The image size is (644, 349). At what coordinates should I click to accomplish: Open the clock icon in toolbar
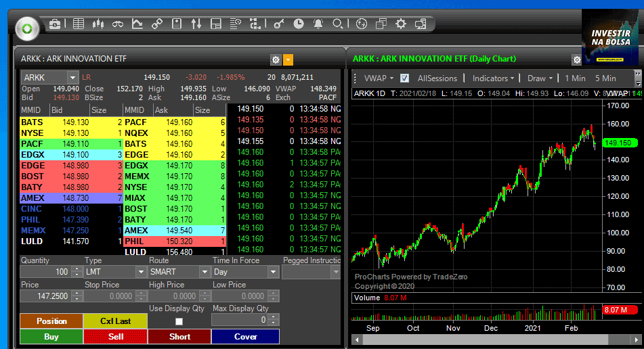pos(299,24)
